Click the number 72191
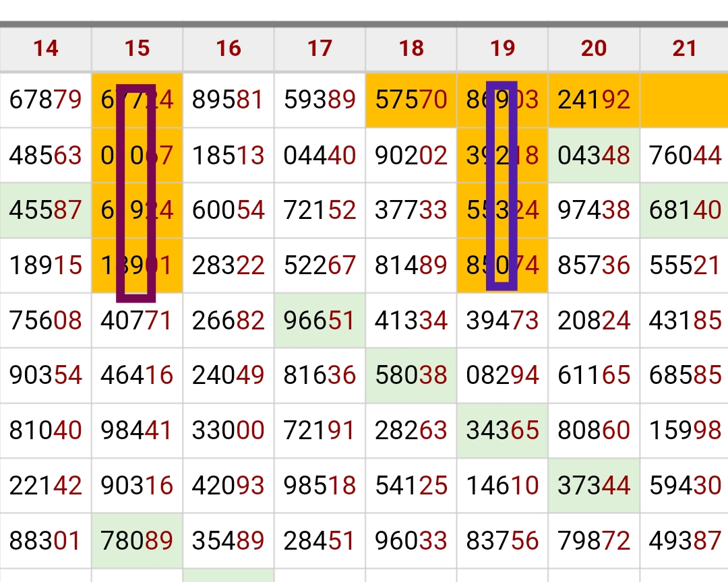Image resolution: width=728 pixels, height=582 pixels. pos(320,430)
